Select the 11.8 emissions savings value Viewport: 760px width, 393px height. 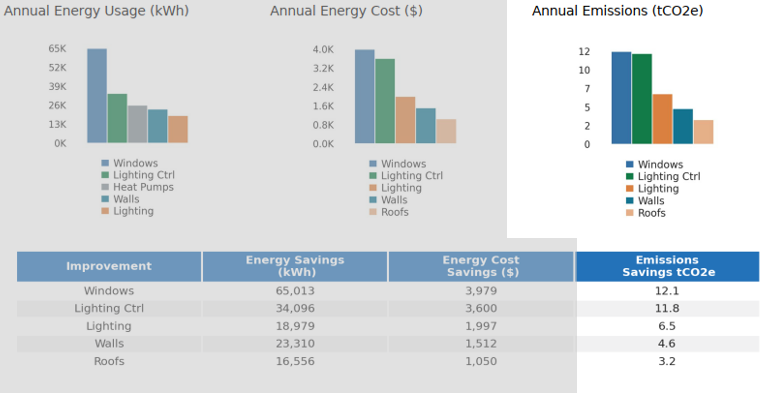coord(667,308)
